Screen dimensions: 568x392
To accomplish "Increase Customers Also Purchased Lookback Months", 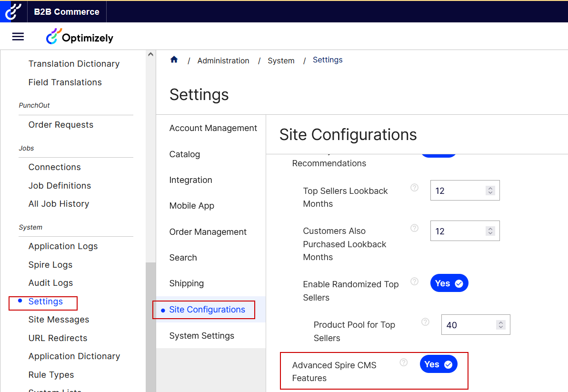I will coord(490,228).
